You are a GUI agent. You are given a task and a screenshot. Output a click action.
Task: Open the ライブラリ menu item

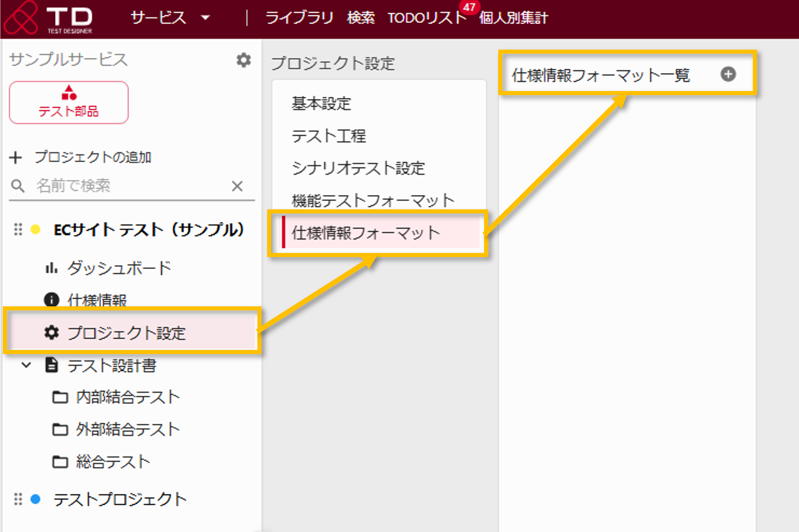pos(299,18)
